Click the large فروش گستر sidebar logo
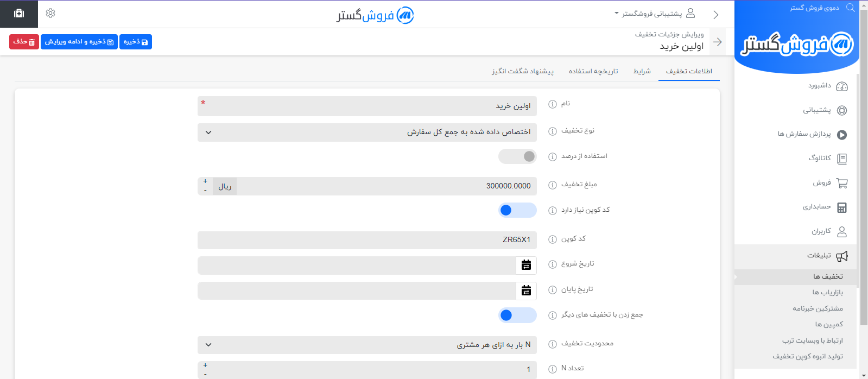868x379 pixels. click(x=796, y=45)
